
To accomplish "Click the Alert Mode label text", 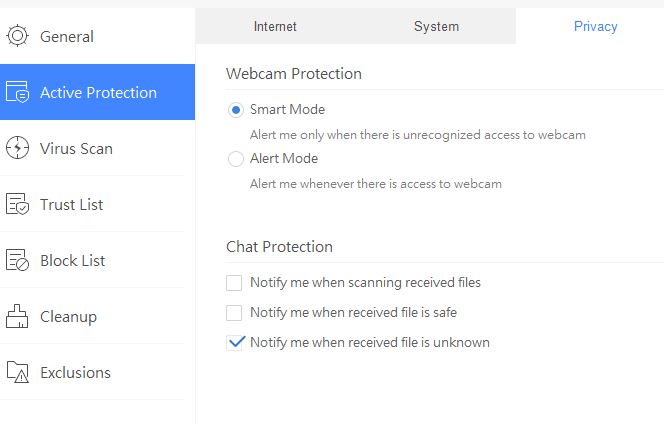I will tap(284, 158).
